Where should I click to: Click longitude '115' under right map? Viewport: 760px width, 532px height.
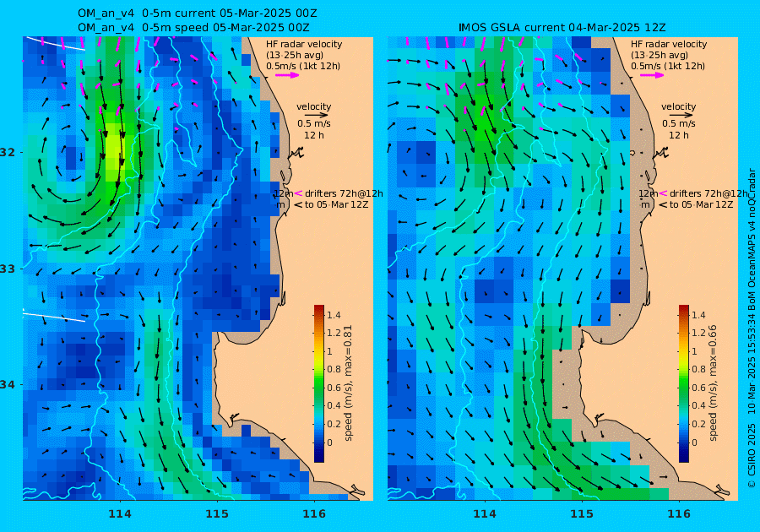click(x=582, y=514)
